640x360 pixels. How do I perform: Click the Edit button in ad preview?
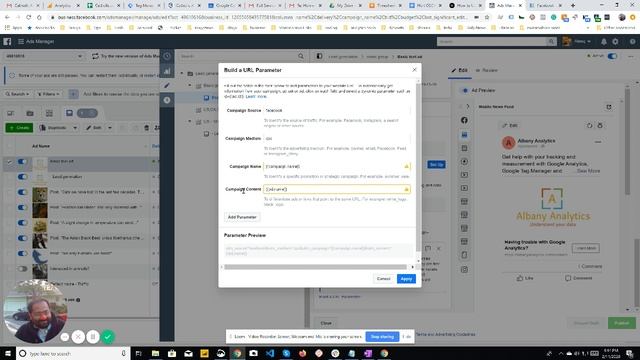(x=510, y=126)
